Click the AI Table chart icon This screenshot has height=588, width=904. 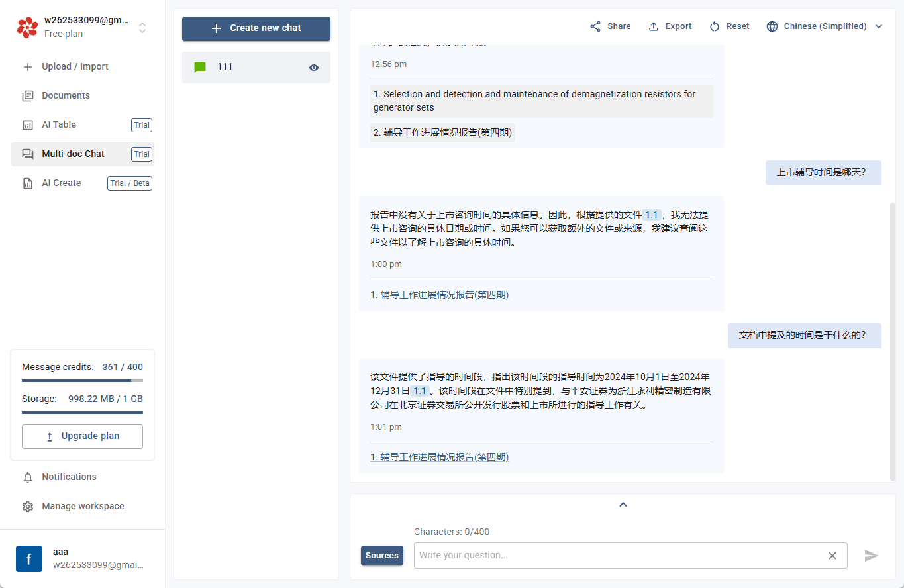(x=28, y=125)
